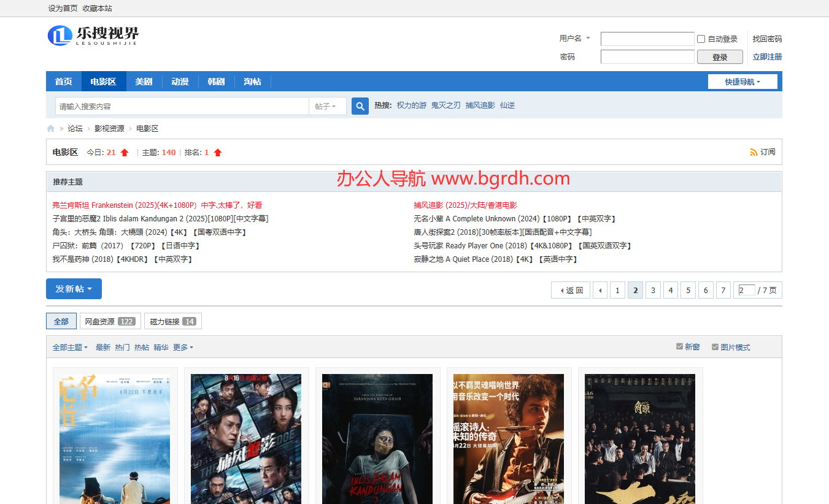This screenshot has width=829, height=504.
Task: Expand the 快捷导航 dropdown
Action: [x=742, y=82]
